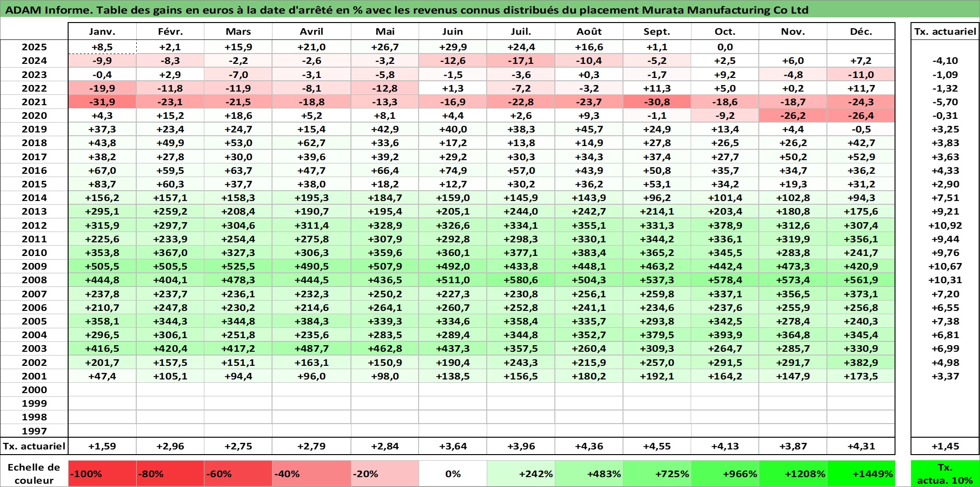Click the +487,7 cell in 2003 row
Image resolution: width=980 pixels, height=487 pixels.
311,348
